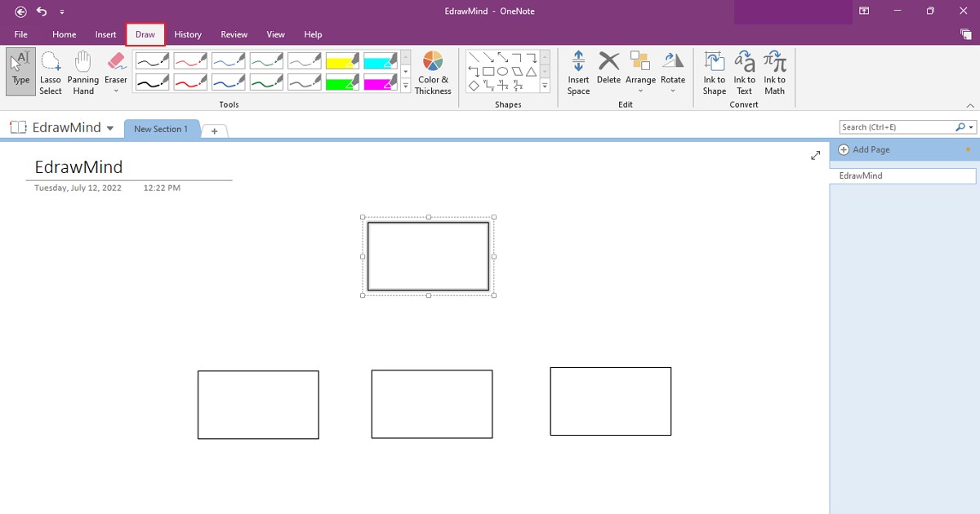Select the straight line shape
The width and height of the screenshot is (980, 514).
click(474, 58)
